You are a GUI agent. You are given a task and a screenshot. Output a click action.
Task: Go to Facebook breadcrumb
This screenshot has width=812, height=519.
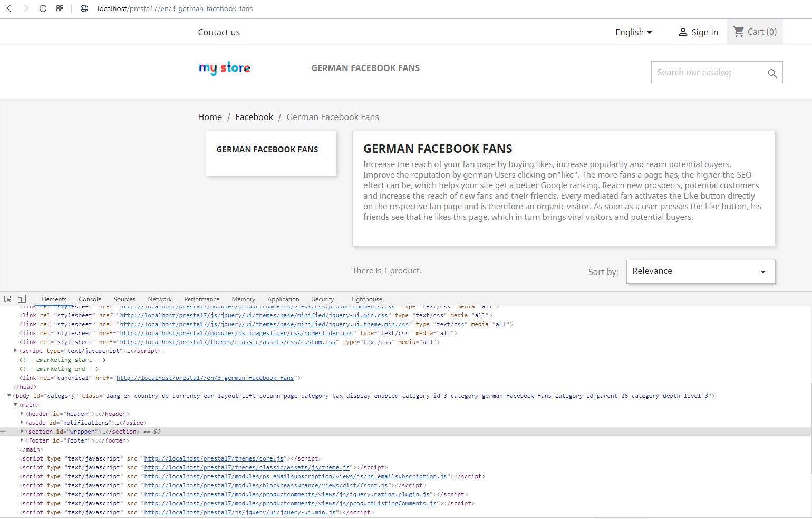[x=254, y=117]
